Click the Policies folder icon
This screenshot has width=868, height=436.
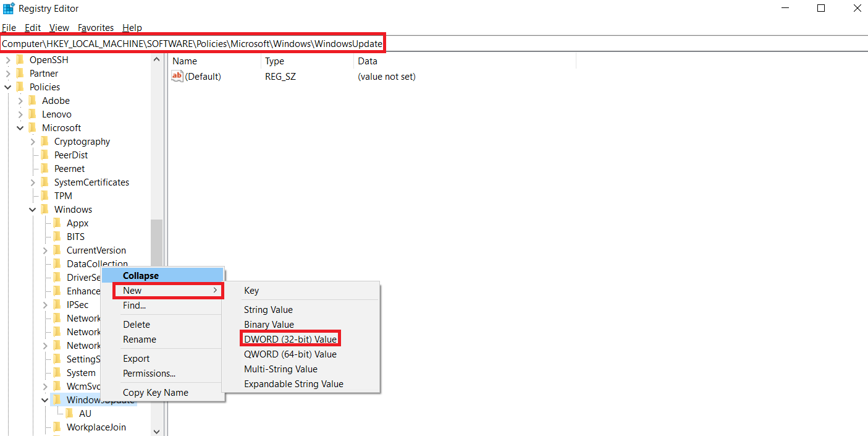(20, 87)
